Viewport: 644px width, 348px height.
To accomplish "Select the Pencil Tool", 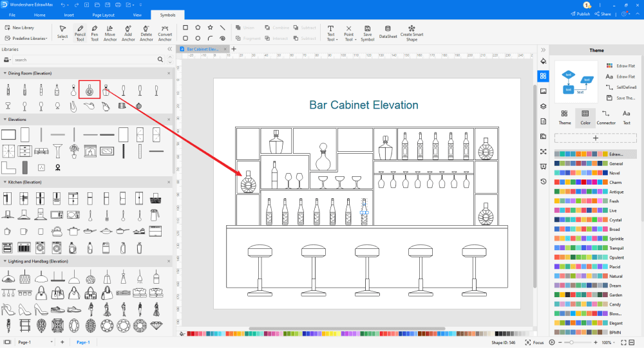I will [x=80, y=33].
